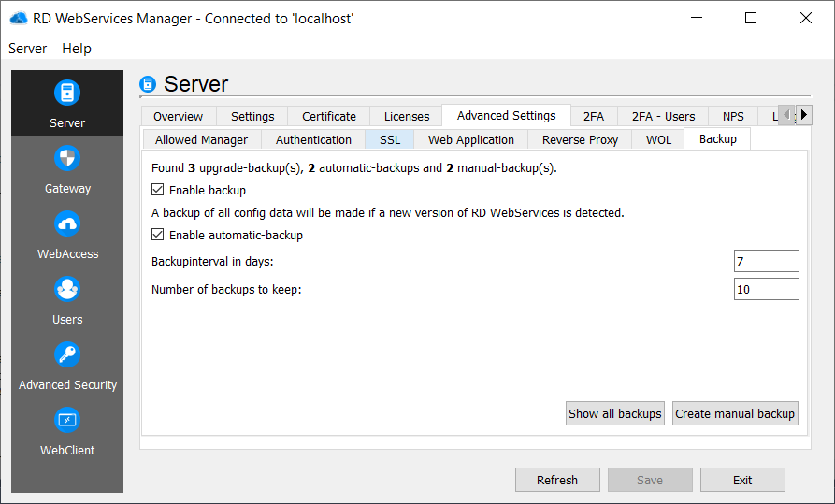Switch to the Certificate tab
Viewport: 835px width, 504px height.
(x=328, y=116)
